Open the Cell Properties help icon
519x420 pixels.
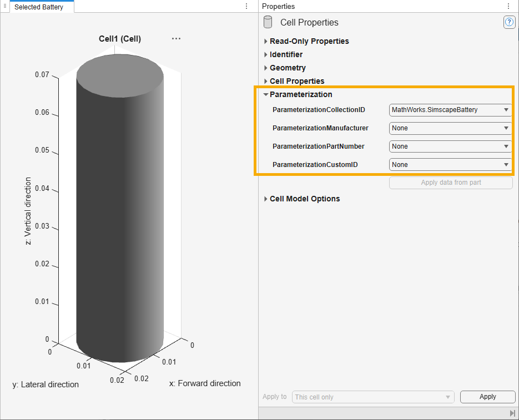pos(509,23)
